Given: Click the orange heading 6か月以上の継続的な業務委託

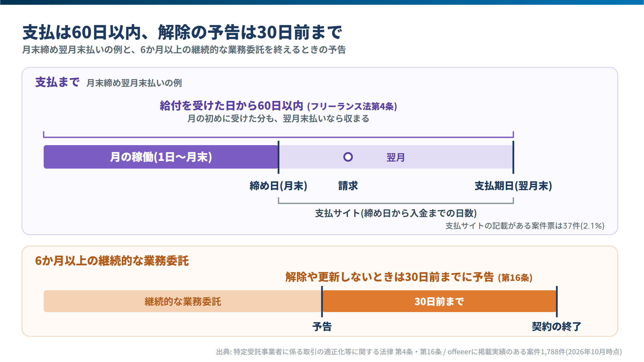Looking at the screenshot, I should pyautogui.click(x=112, y=261).
